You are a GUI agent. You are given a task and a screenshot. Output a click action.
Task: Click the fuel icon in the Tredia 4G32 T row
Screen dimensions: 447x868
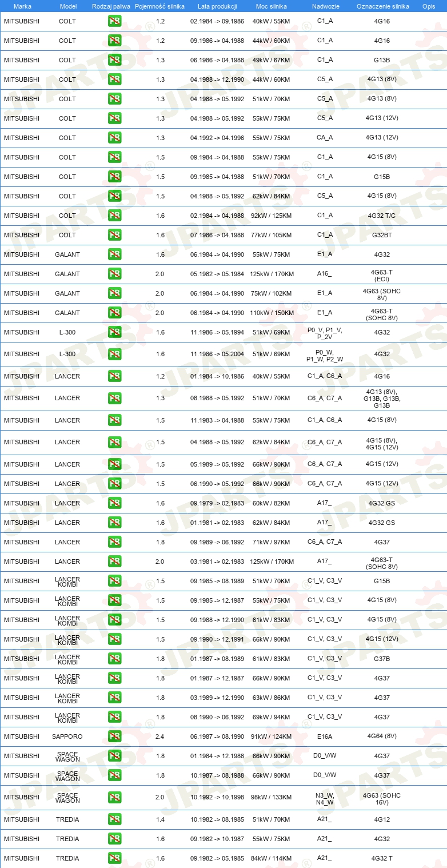pyautogui.click(x=114, y=858)
